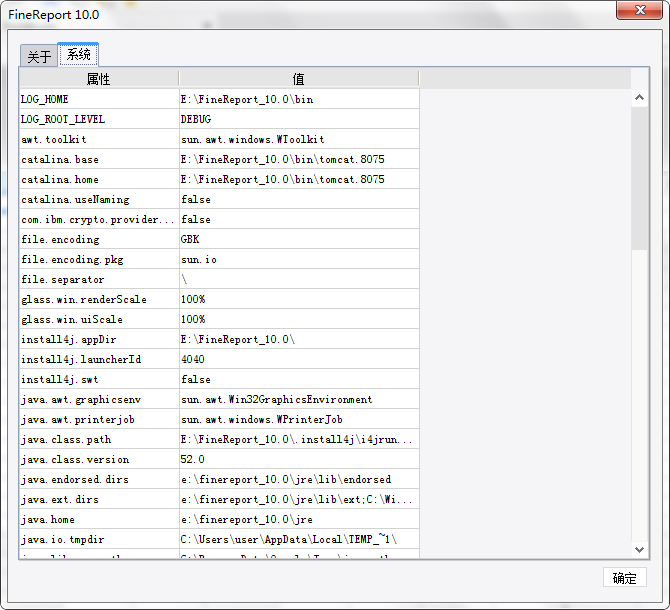The height and width of the screenshot is (610, 670).
Task: Click the GBK value cell
Action: coord(299,239)
